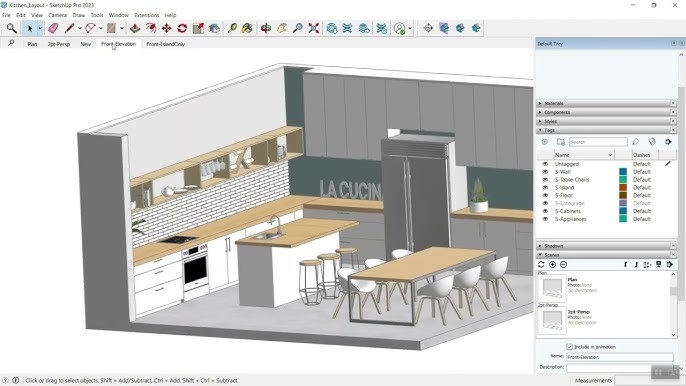
Task: Expand the Styles panel
Action: [540, 121]
